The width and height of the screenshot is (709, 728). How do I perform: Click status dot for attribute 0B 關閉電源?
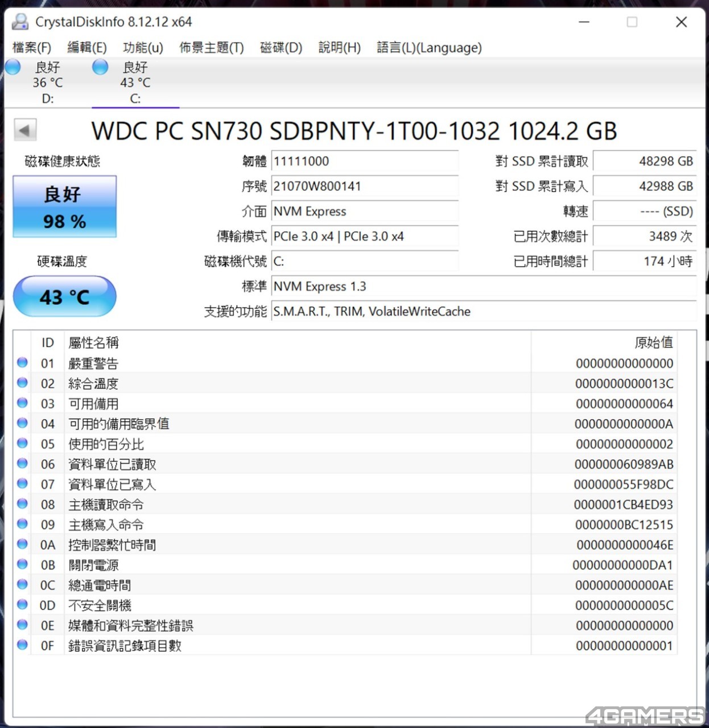22,564
